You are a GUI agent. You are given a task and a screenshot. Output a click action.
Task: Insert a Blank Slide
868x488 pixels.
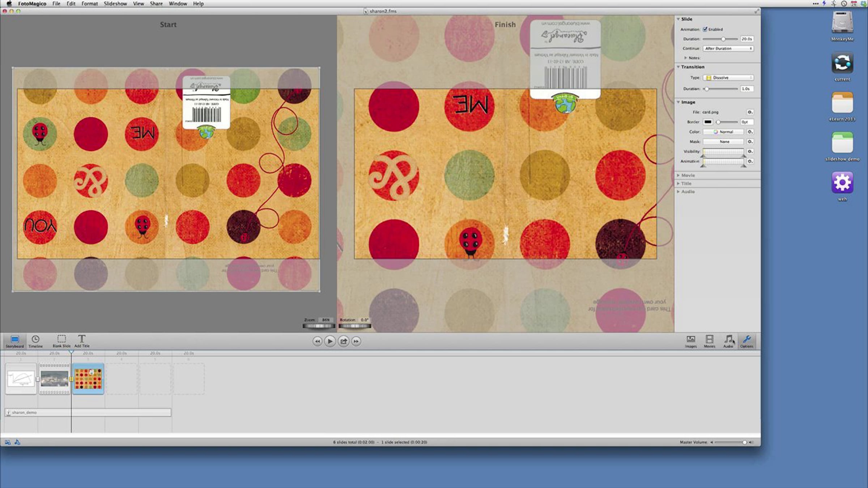click(61, 341)
